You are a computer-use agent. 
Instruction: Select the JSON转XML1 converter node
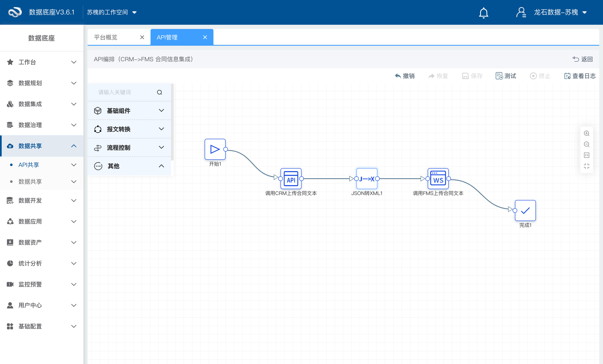(x=366, y=178)
